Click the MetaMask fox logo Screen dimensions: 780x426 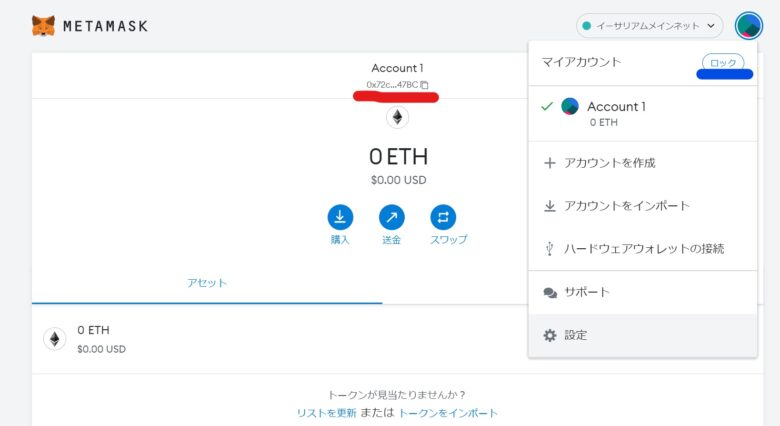pos(43,26)
